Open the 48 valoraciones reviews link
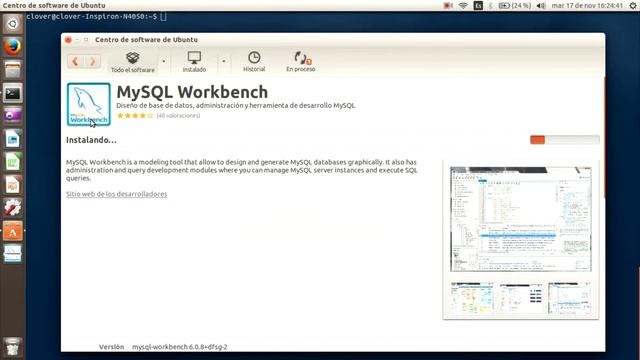 [x=178, y=116]
